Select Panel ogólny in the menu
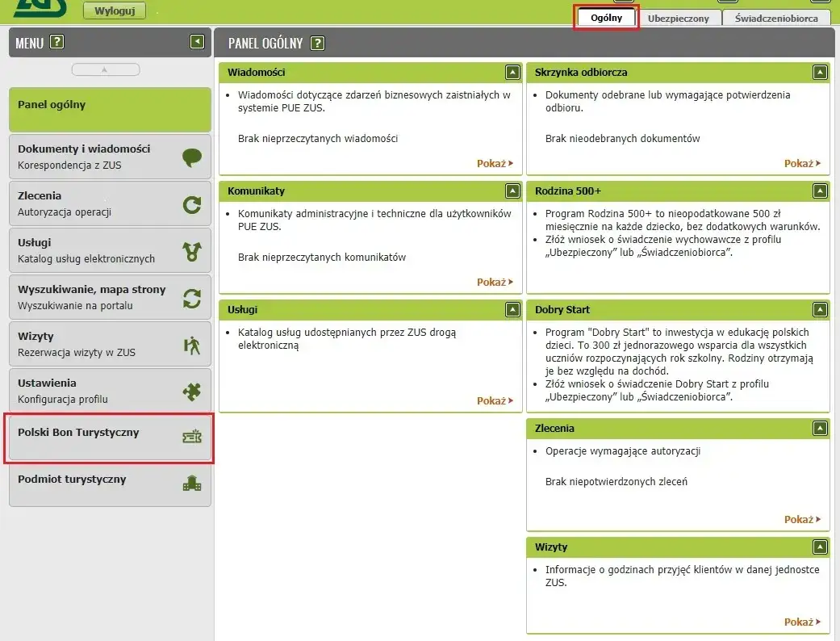Viewport: 840px width, 641px height. tap(110, 109)
